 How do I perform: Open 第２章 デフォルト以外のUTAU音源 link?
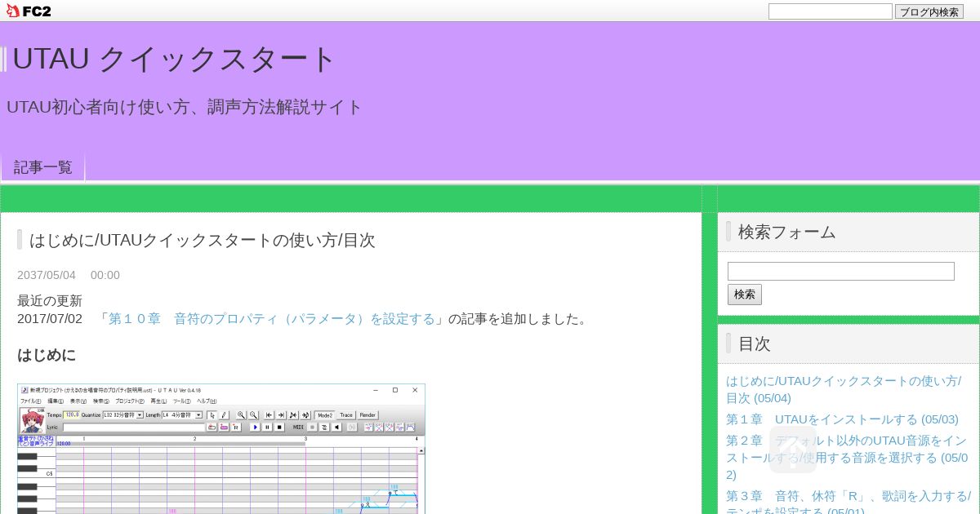[x=847, y=458]
